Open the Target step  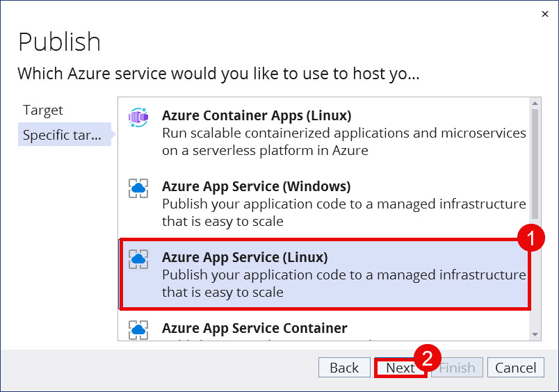(43, 110)
